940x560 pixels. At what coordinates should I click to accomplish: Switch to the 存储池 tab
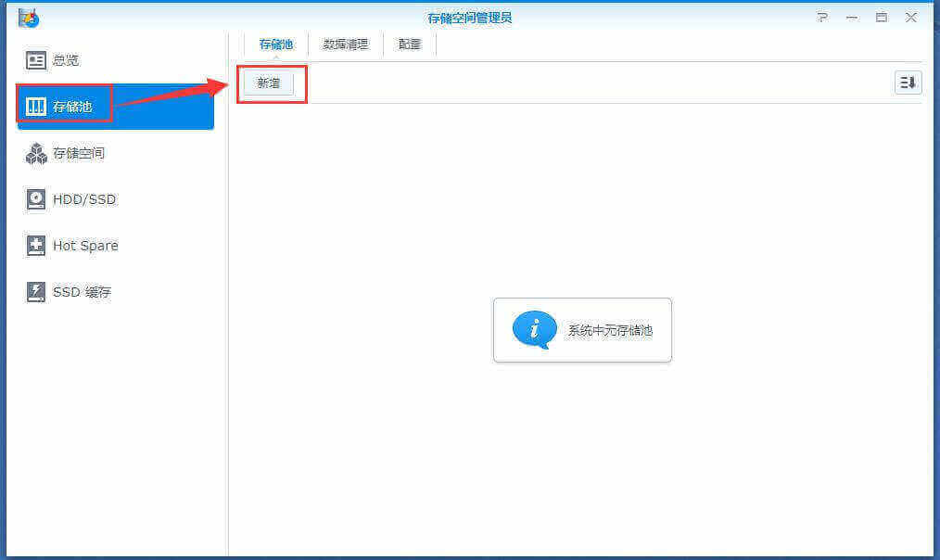275,45
